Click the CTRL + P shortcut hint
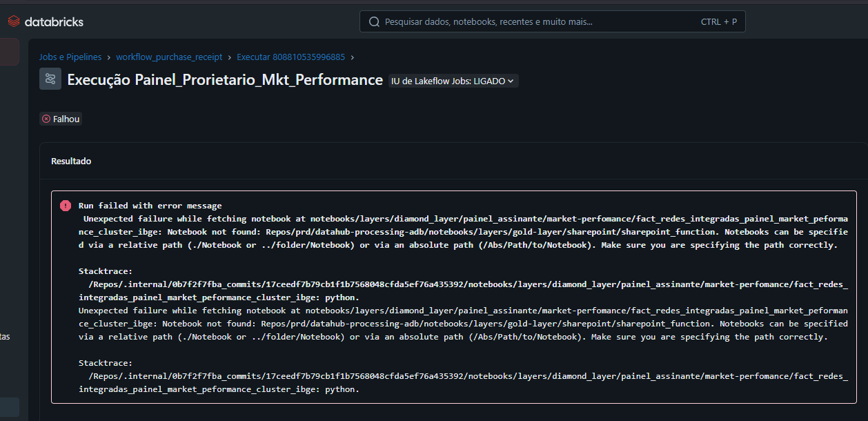The height and width of the screenshot is (421, 868). coord(718,21)
